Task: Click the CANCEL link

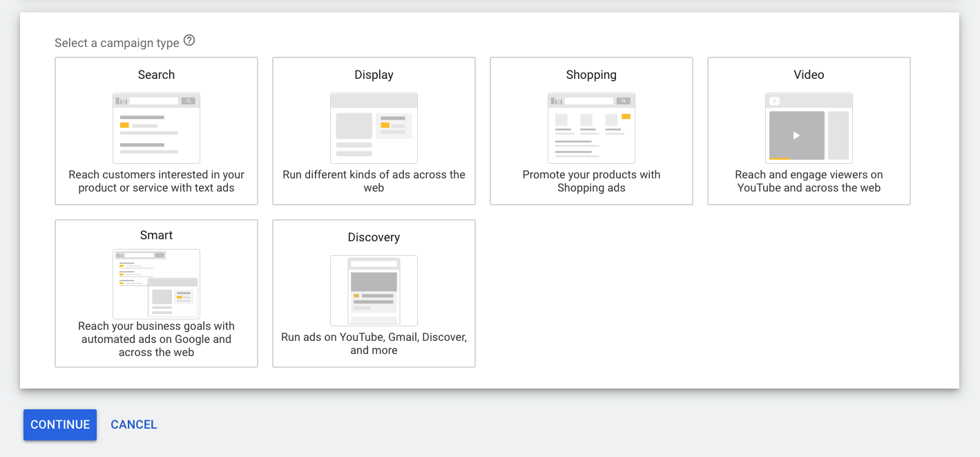Action: pyautogui.click(x=133, y=425)
